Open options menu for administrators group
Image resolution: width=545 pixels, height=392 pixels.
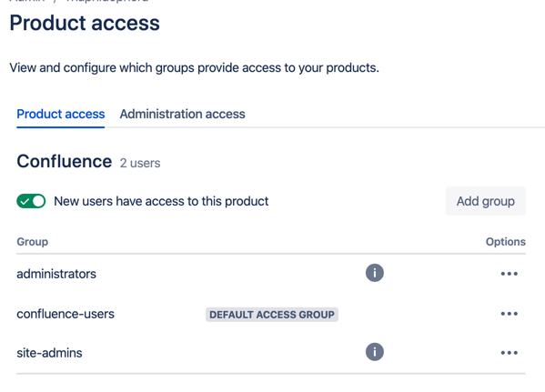(510, 274)
